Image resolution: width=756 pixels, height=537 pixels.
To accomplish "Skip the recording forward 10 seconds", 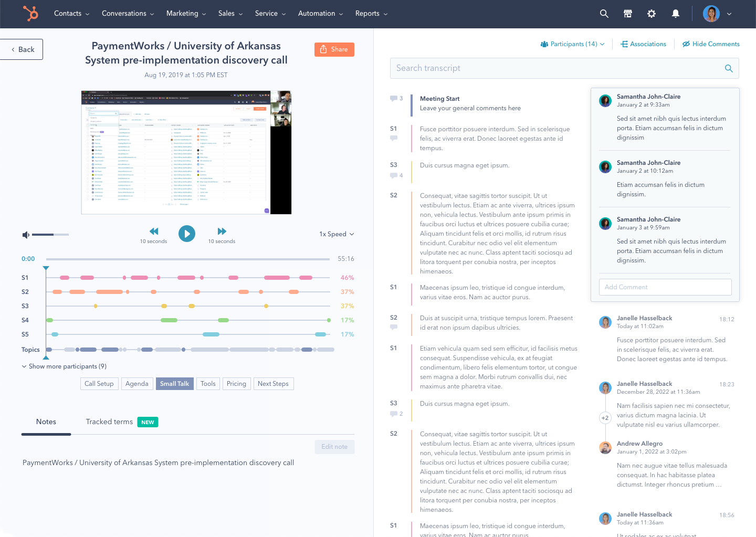I will pyautogui.click(x=222, y=231).
